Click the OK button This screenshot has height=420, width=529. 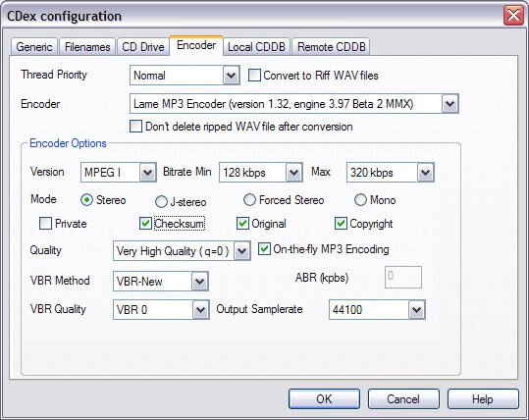[324, 399]
